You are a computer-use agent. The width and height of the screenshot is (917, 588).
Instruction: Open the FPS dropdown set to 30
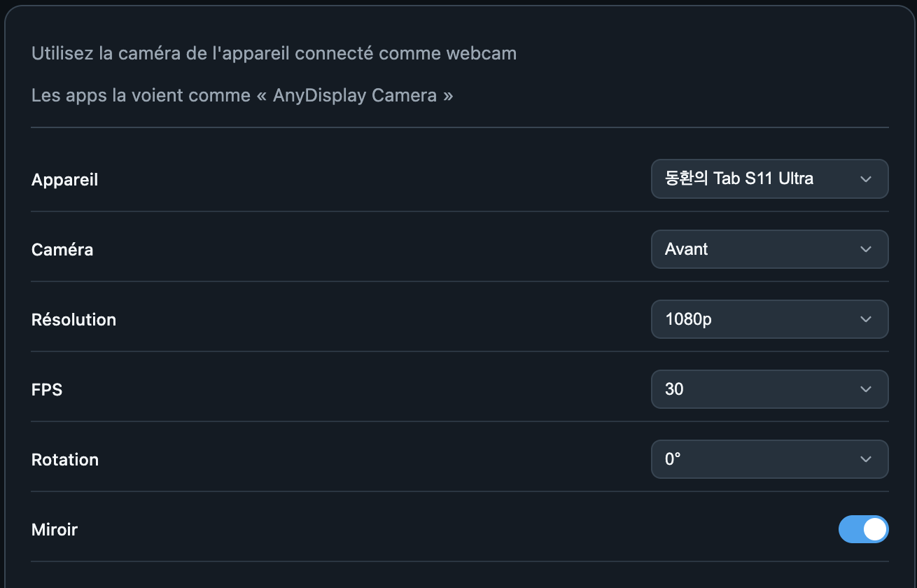[x=770, y=389]
